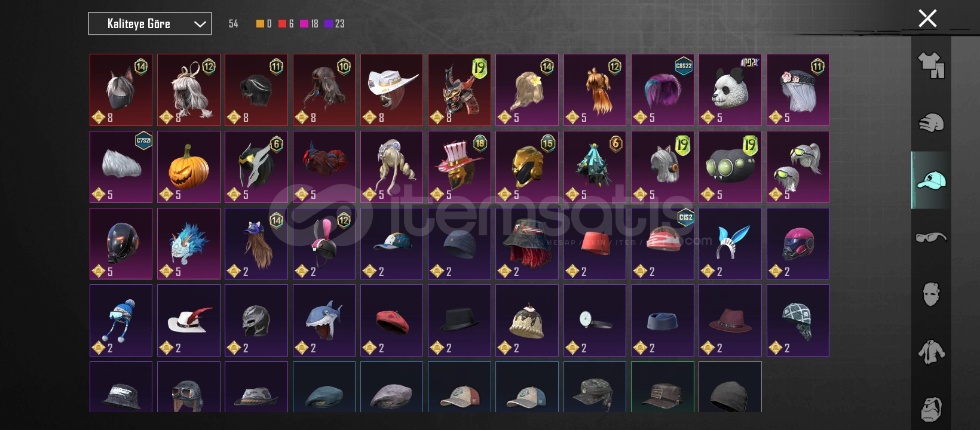
Task: Choose the shark hat item
Action: click(324, 321)
